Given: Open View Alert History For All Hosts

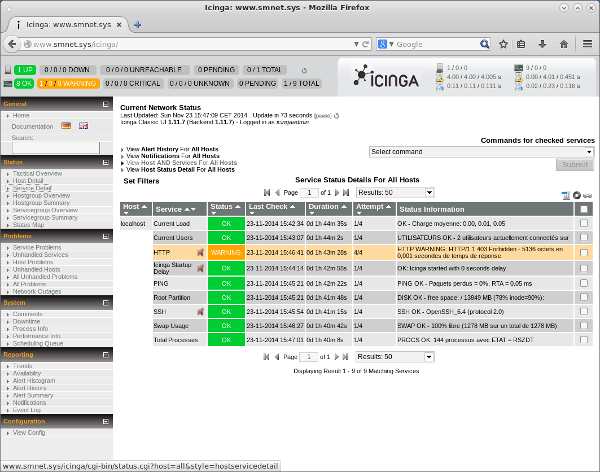Looking at the screenshot, I should coord(172,148).
